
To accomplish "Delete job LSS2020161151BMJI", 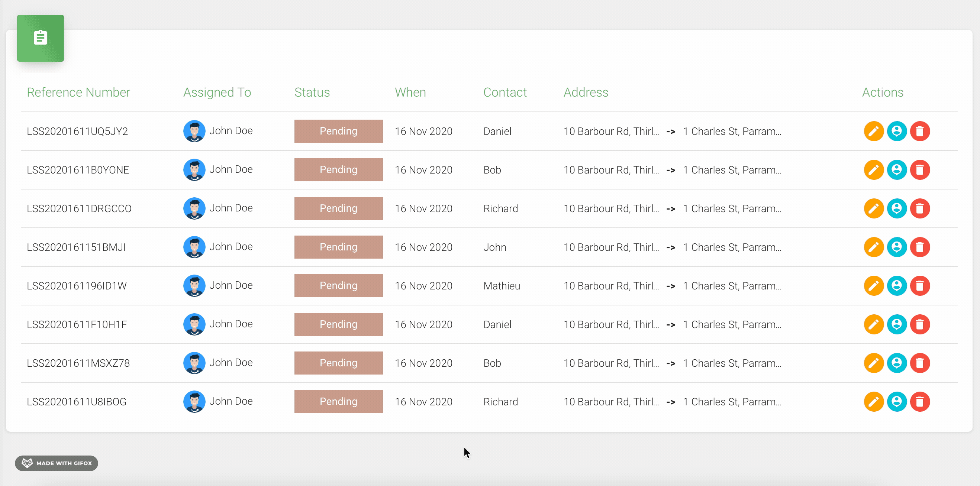I will [920, 247].
